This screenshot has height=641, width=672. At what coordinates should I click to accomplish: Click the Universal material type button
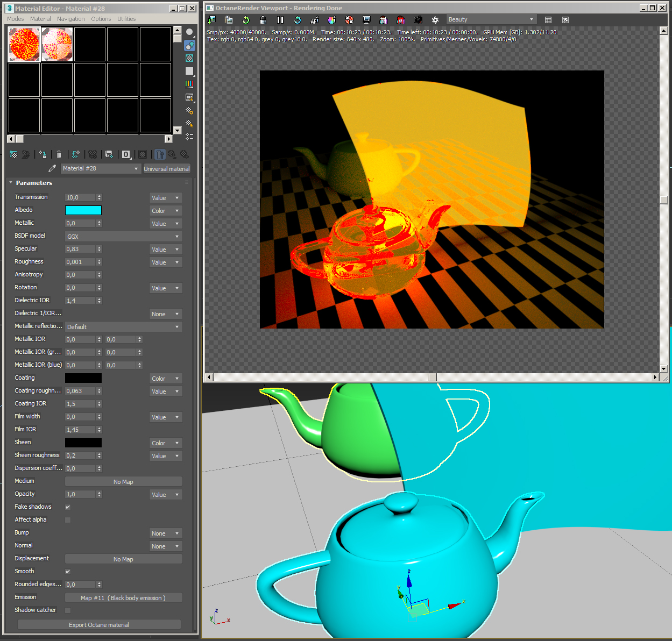(x=167, y=168)
